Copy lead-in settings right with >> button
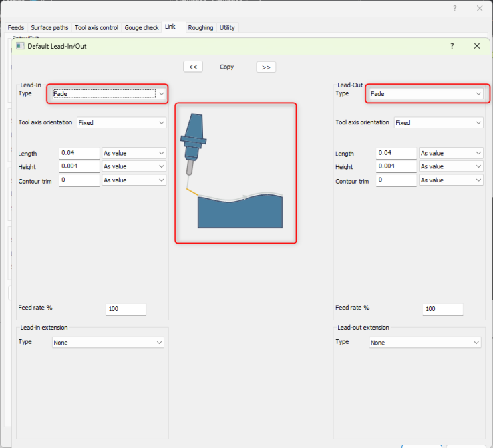 pyautogui.click(x=266, y=67)
